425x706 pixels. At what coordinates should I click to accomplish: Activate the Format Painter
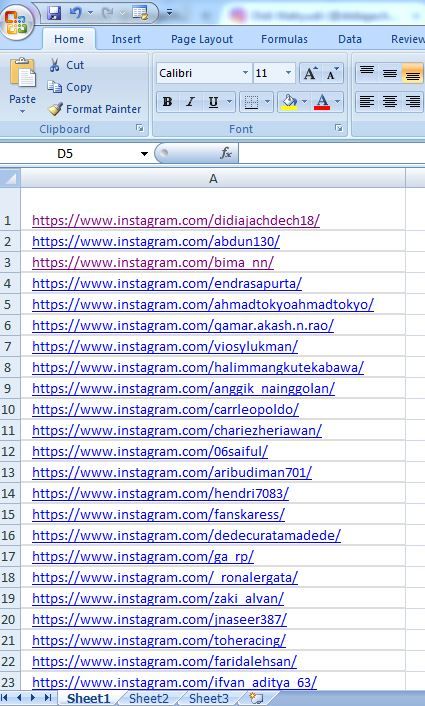pos(95,109)
